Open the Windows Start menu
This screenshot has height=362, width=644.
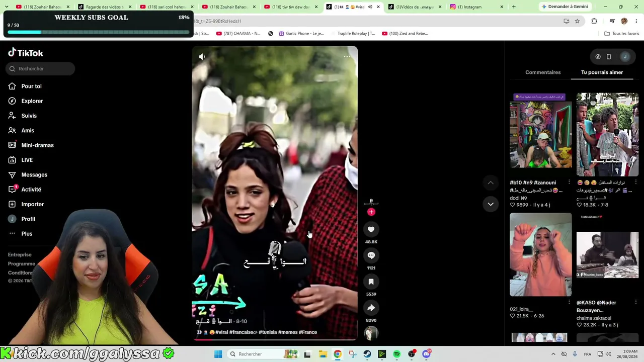218,354
